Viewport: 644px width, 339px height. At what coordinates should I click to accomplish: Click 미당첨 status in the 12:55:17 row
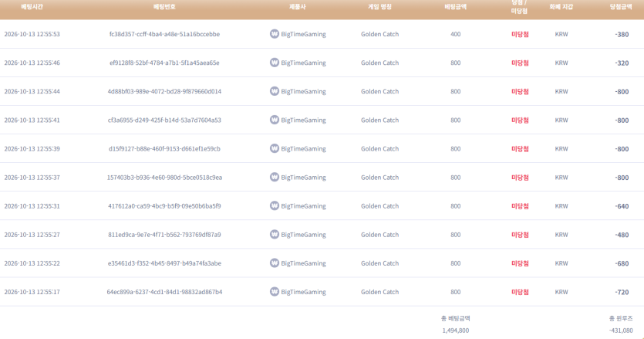coord(520,293)
